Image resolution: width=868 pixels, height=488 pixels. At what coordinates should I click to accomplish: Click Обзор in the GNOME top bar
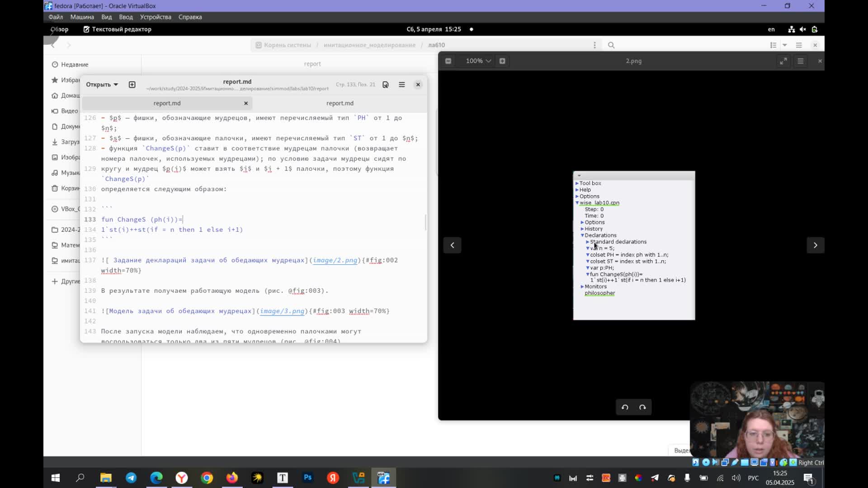click(x=59, y=29)
